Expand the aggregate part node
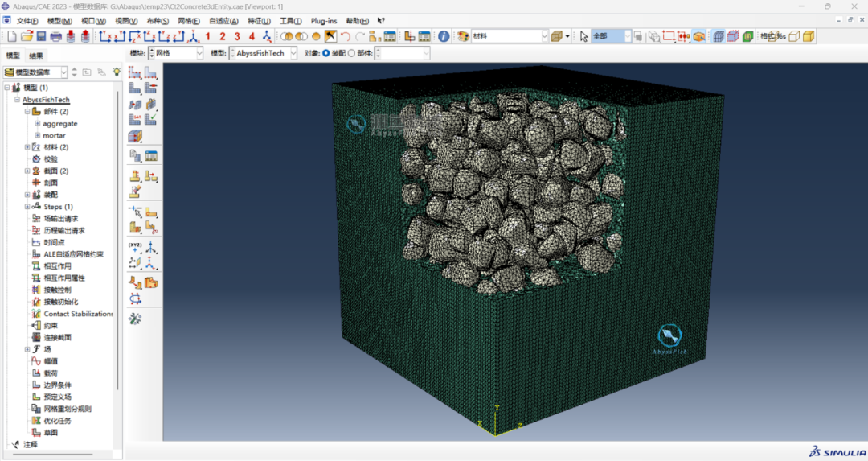The image size is (868, 461). click(x=38, y=124)
